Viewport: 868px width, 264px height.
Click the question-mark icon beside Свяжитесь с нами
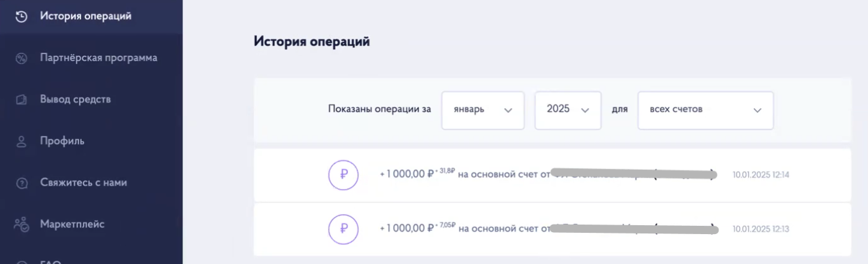21,183
